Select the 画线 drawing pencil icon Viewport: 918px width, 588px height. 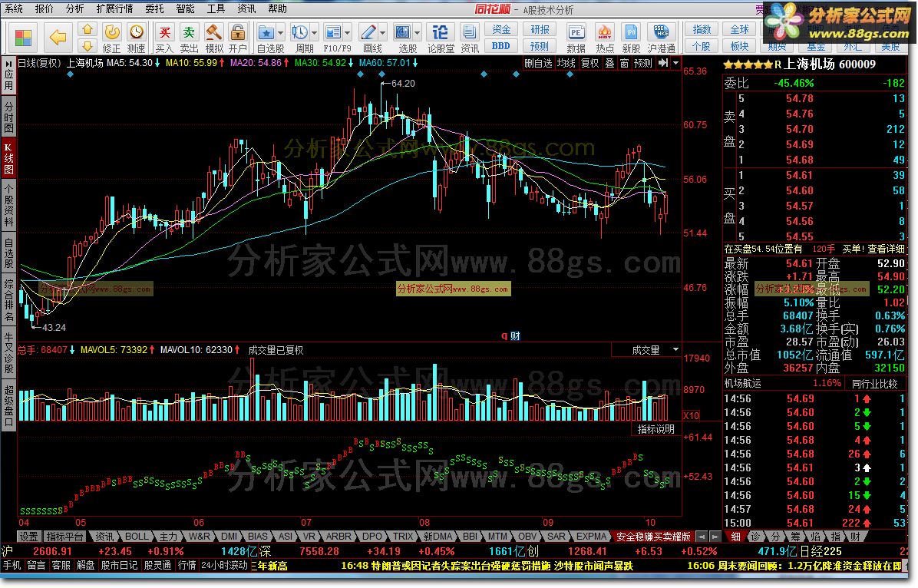point(368,32)
